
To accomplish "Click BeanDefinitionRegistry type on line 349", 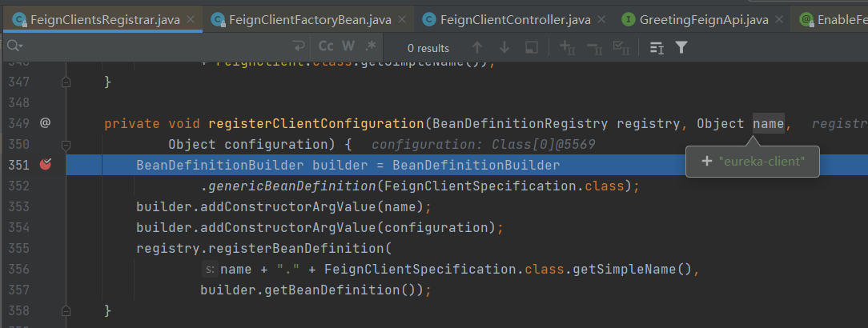I will pyautogui.click(x=520, y=123).
